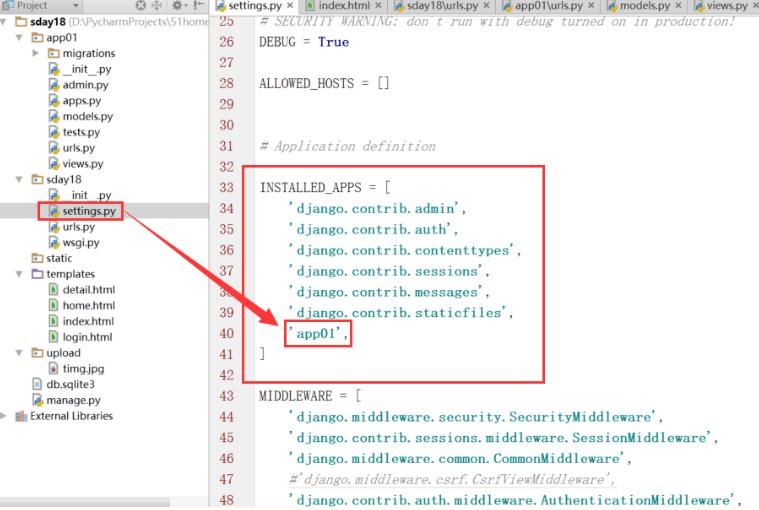Select wsgi.py in the project tree
The image size is (759, 510).
pyautogui.click(x=81, y=242)
